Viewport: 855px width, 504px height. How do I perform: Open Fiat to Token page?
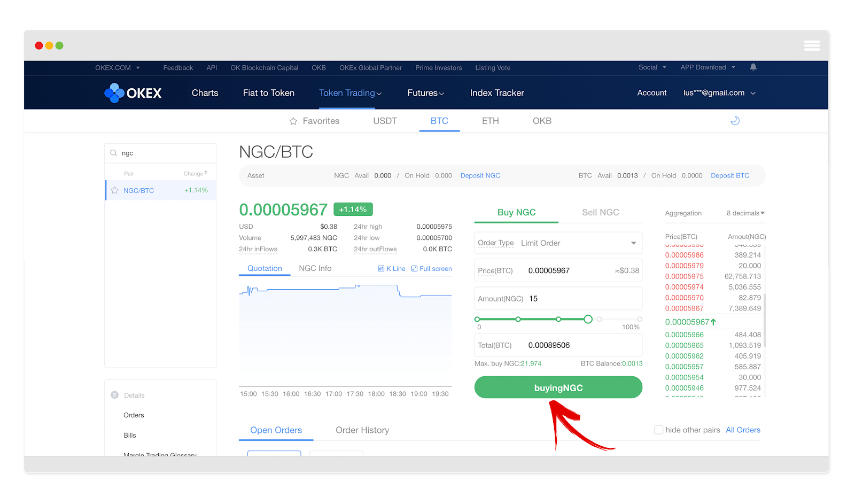click(x=269, y=93)
